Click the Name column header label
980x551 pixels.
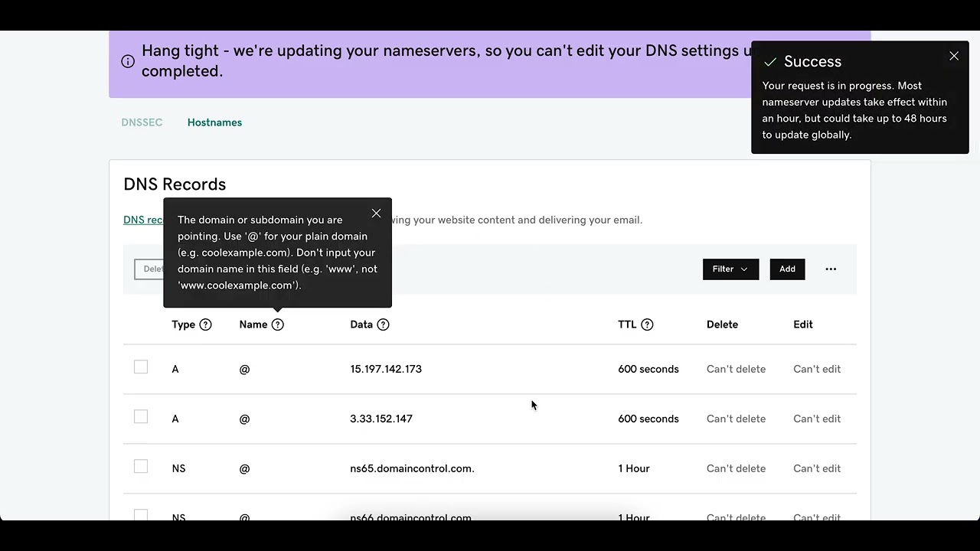click(253, 324)
